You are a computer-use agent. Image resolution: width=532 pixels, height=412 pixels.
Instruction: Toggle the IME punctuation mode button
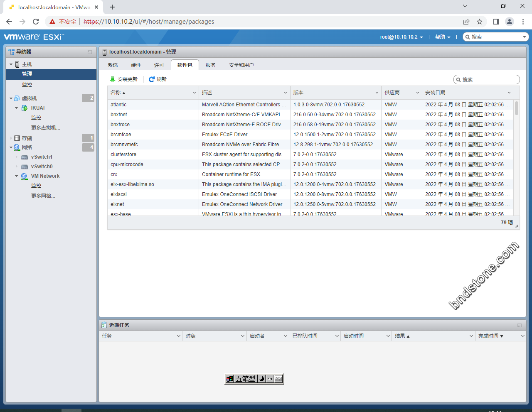270,379
